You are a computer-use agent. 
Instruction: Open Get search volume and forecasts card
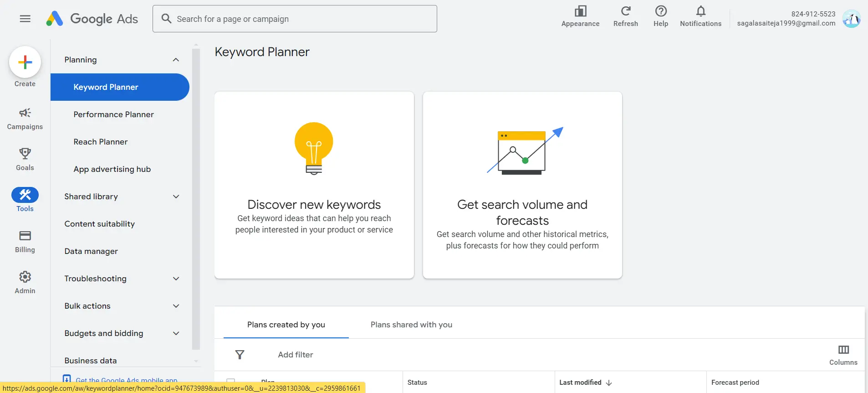coord(522,185)
